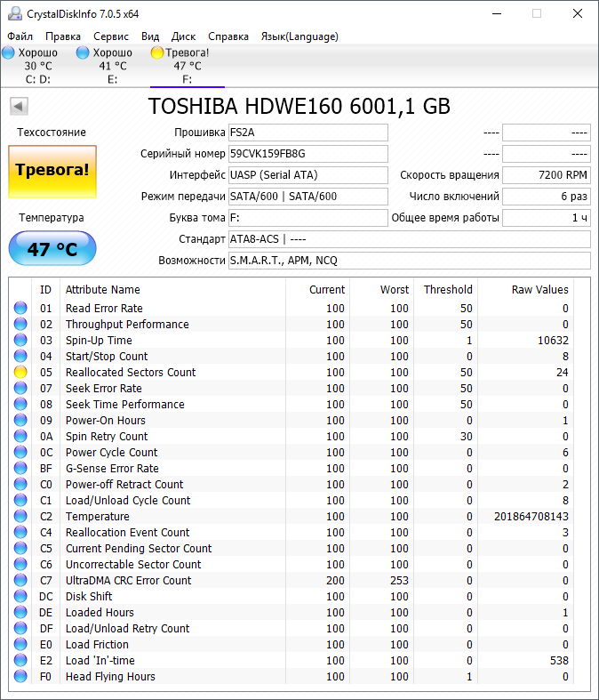Image resolution: width=599 pixels, height=700 pixels.
Task: Click the serial number field 59CVK159FB8G
Action: pos(308,154)
